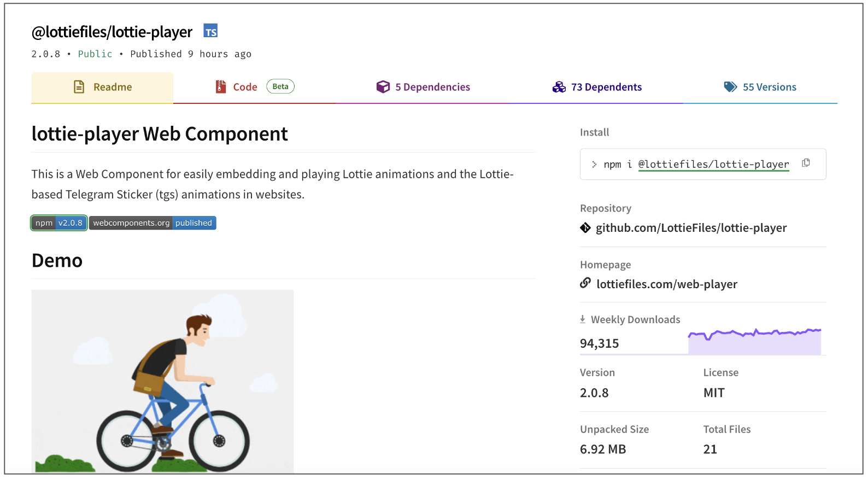Click the Versions tags icon
This screenshot has height=479, width=868.
[x=730, y=87]
